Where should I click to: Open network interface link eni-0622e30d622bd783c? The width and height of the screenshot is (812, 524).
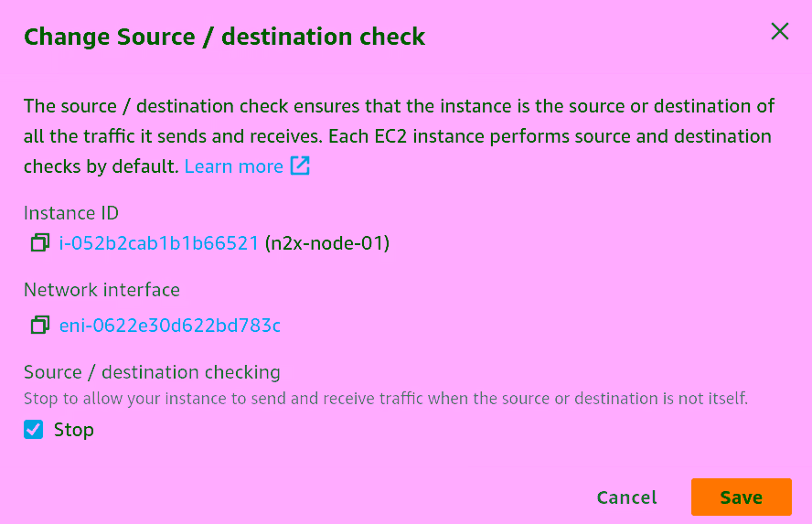[170, 325]
